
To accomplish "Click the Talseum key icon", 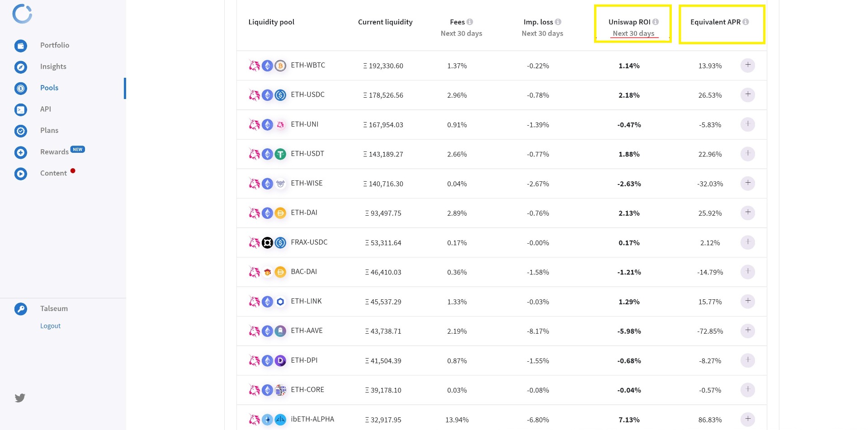I will (x=21, y=309).
